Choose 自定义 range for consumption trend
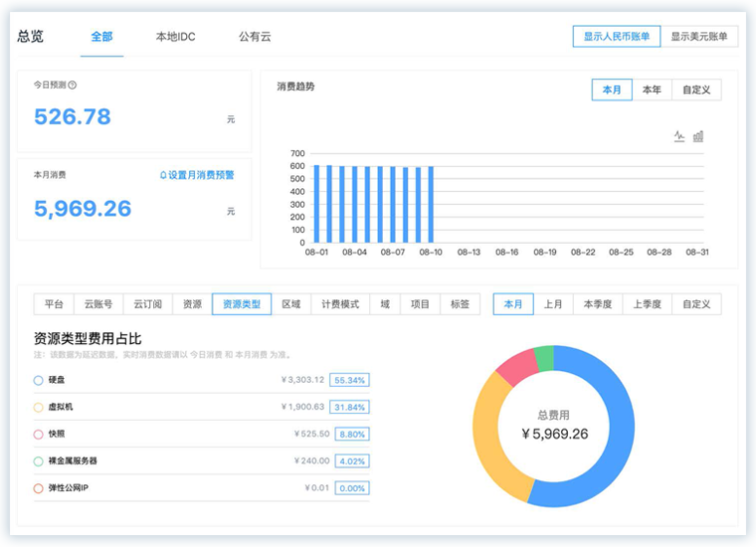The height and width of the screenshot is (547, 756). point(696,90)
